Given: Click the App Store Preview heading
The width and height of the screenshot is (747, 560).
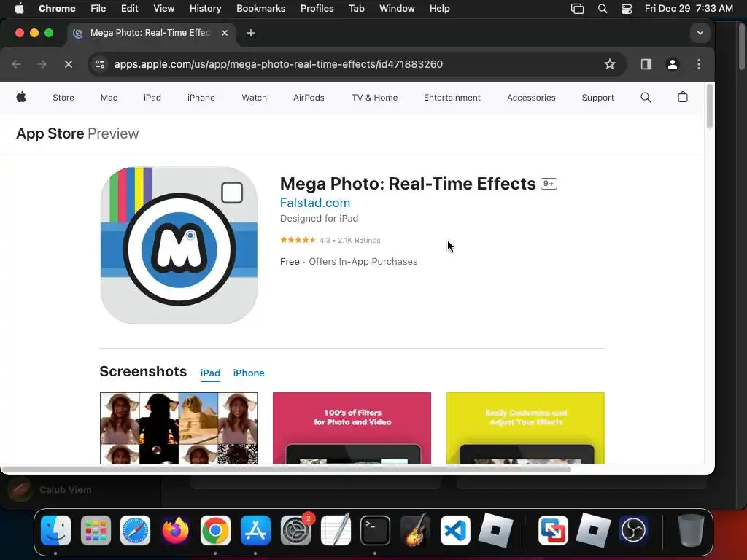Looking at the screenshot, I should [x=77, y=133].
